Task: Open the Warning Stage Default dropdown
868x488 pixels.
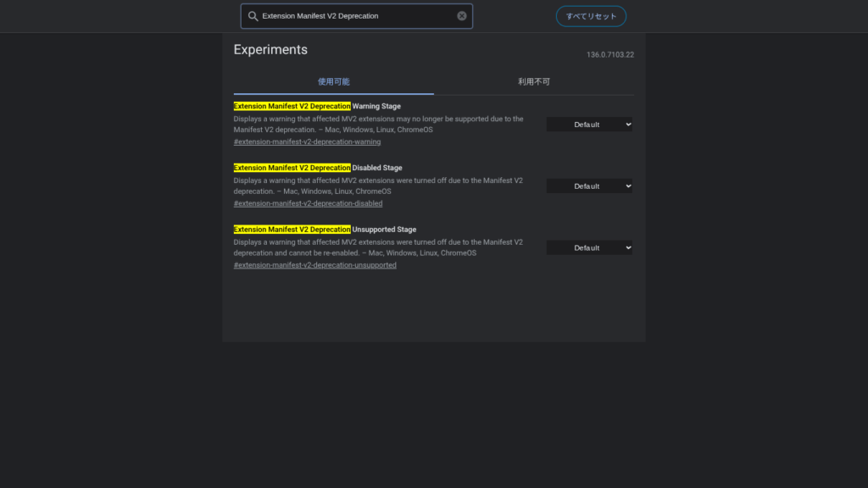Action: [589, 125]
